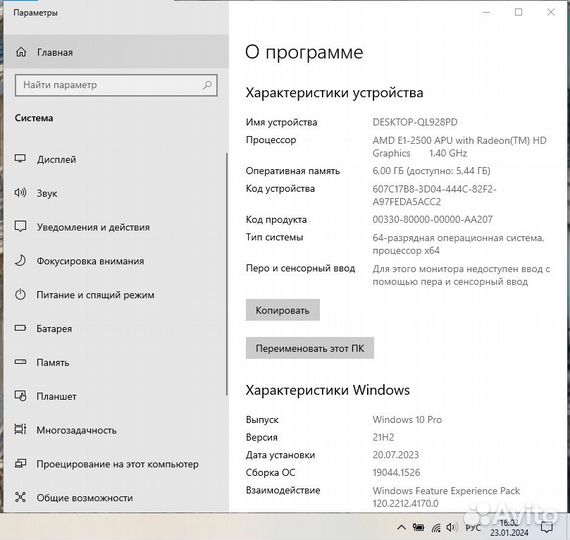Viewport: 570px width, 540px height.
Task: Click the magnifier icon in search box
Action: click(x=207, y=85)
